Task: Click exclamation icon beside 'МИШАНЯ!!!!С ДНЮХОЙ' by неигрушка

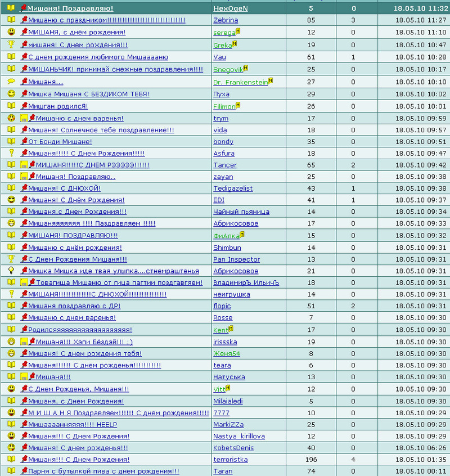Action: pos(11,294)
